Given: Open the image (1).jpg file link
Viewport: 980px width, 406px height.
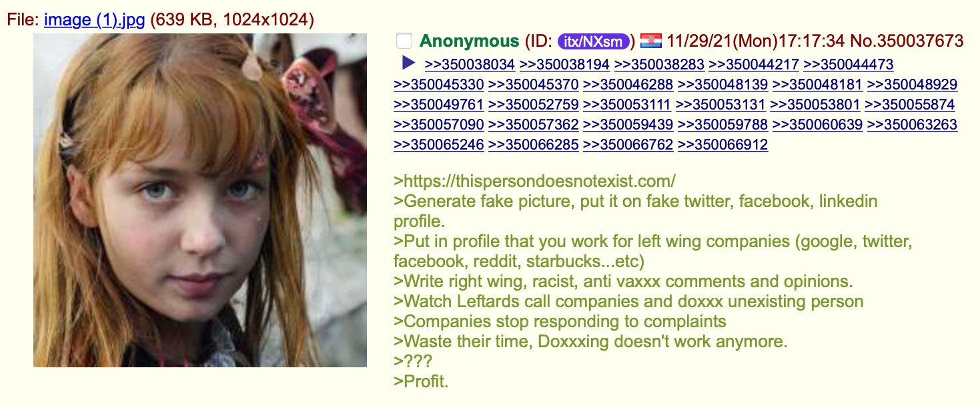Looking at the screenshot, I should (94, 19).
